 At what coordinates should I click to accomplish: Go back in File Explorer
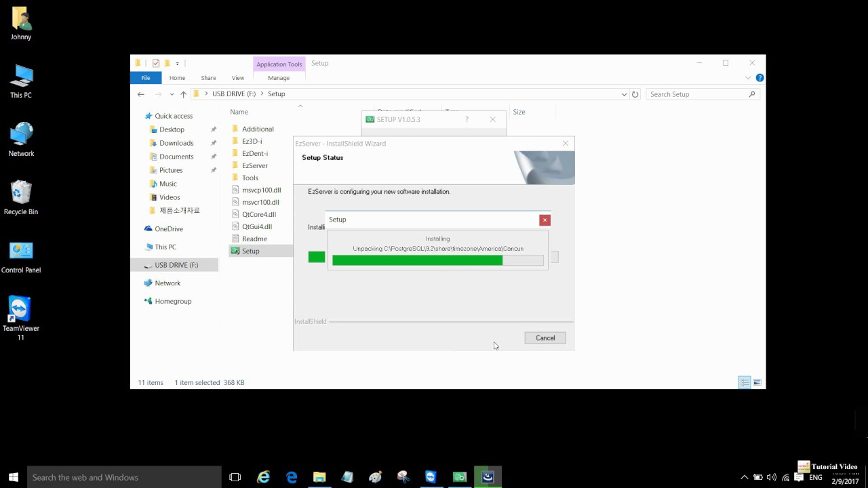point(141,94)
